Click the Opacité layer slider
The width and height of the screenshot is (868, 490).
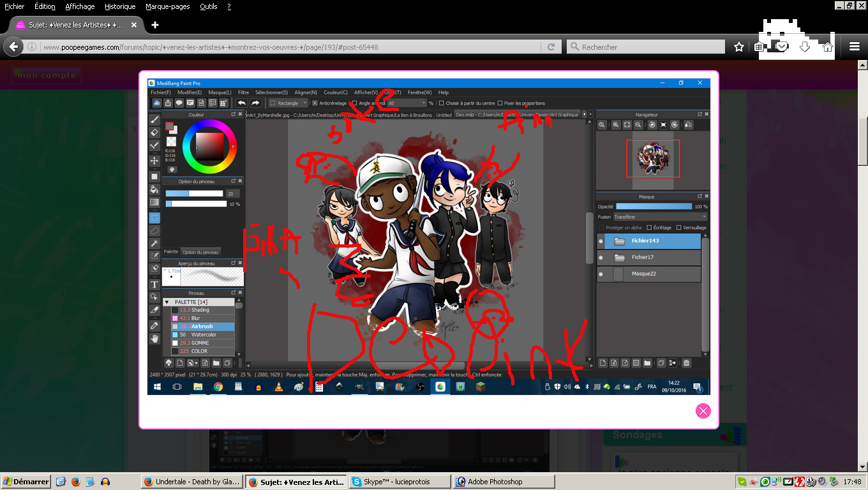654,207
